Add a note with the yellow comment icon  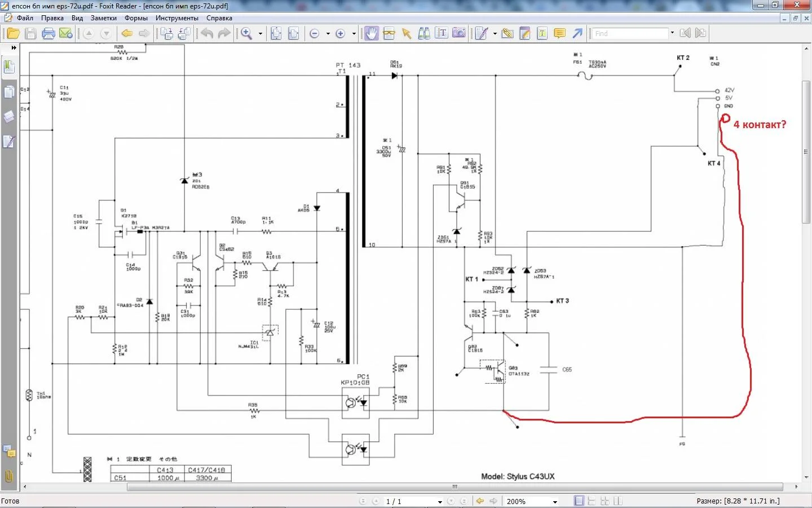click(x=559, y=34)
